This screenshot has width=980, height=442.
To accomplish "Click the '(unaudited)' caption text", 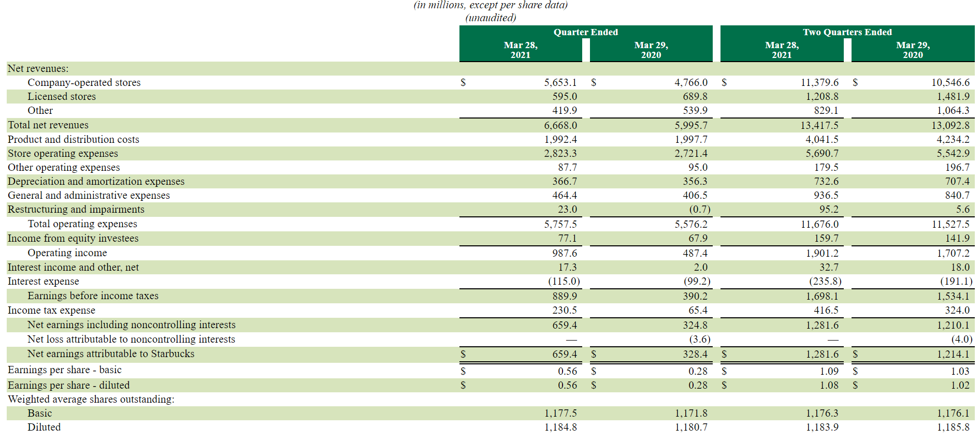I will coord(491,18).
